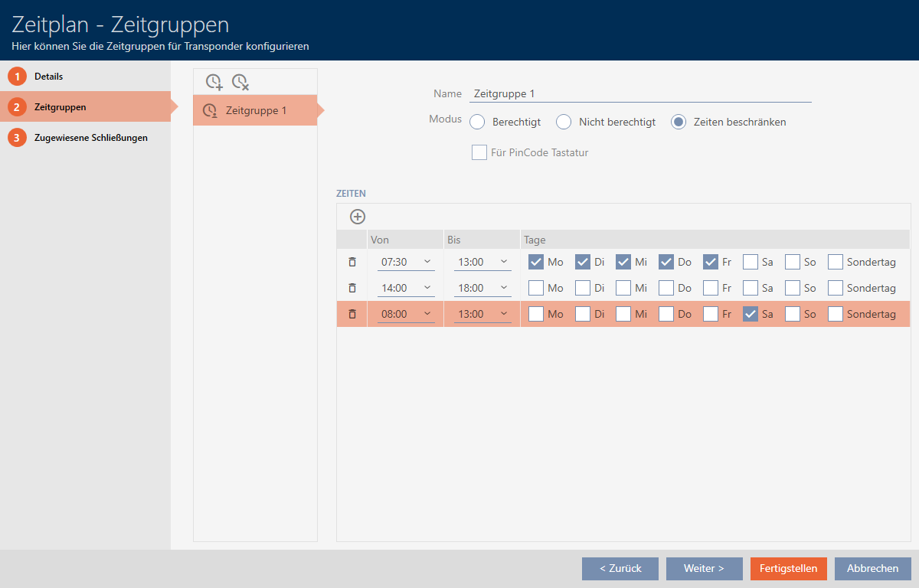Delete the 07:30 to 13:00 time row
The height and width of the screenshot is (588, 919).
(x=352, y=262)
